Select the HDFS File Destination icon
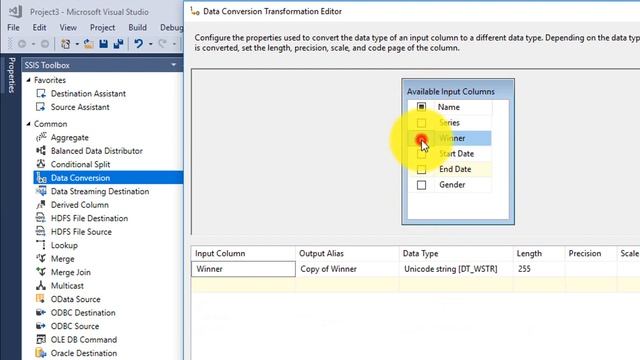Screen dimensions: 640x360 coord(41,218)
